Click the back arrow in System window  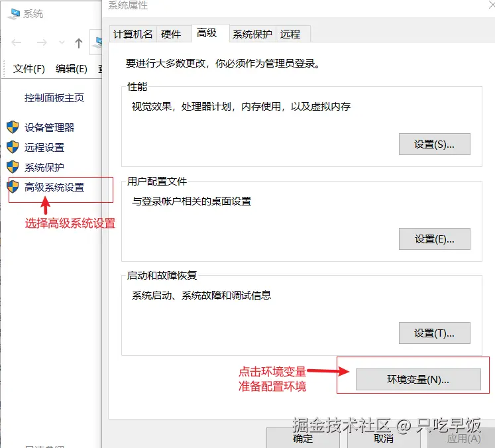pos(16,42)
